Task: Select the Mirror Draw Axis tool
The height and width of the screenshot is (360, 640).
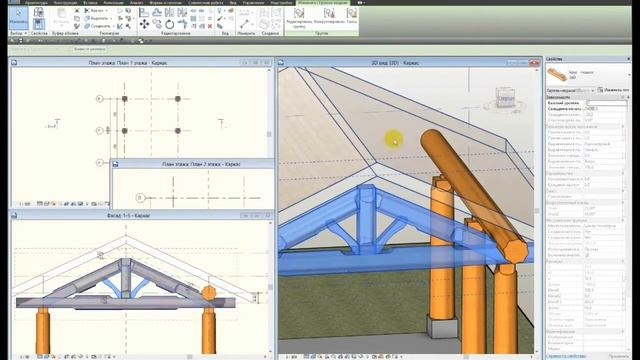Action: click(x=182, y=12)
